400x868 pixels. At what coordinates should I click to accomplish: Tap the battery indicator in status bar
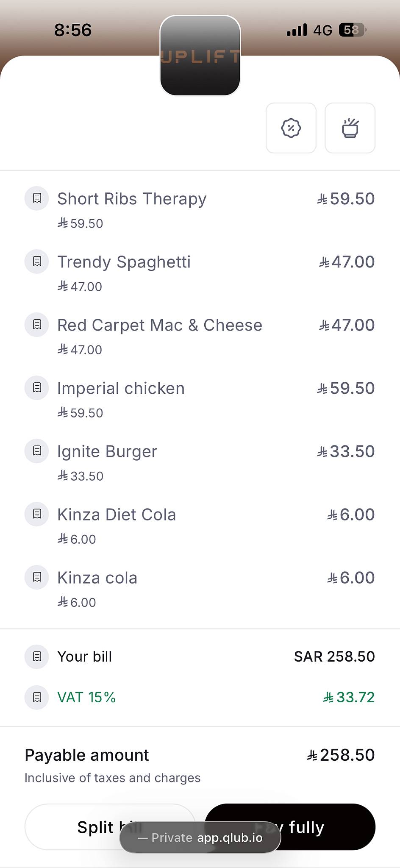click(x=353, y=30)
